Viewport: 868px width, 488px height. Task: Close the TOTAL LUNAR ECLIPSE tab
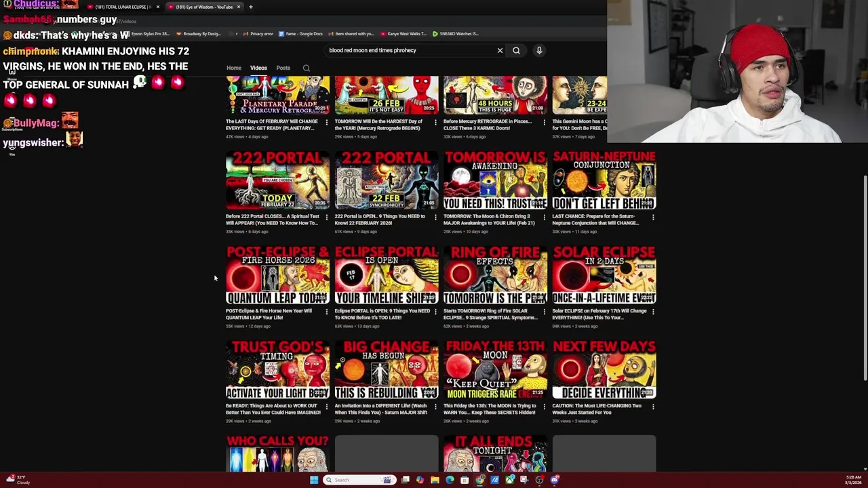tap(158, 7)
